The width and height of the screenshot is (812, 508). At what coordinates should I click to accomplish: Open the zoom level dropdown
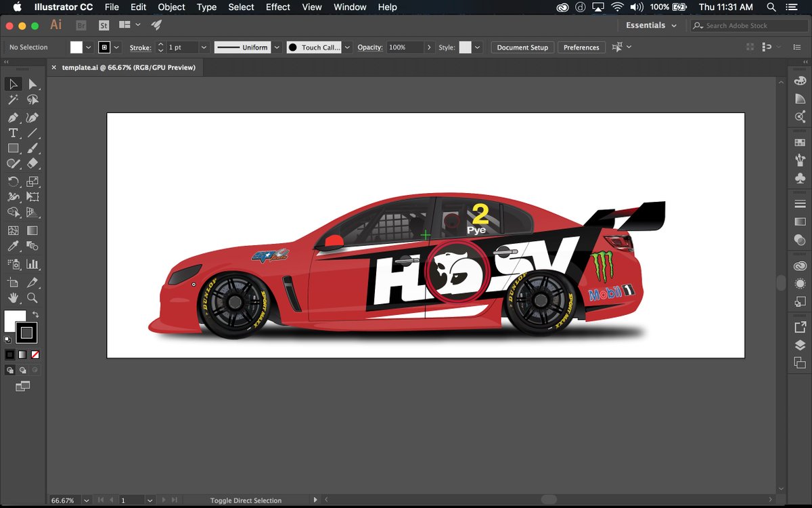86,500
